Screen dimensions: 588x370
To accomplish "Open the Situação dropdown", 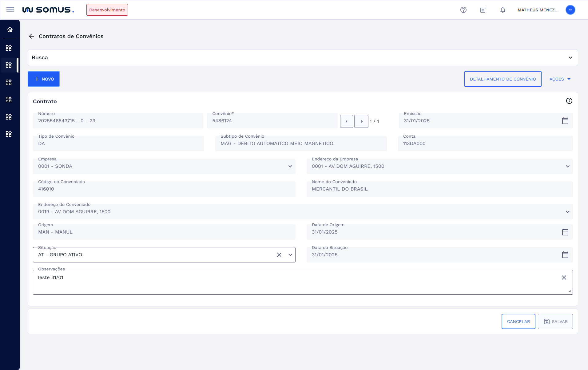I will (x=290, y=255).
